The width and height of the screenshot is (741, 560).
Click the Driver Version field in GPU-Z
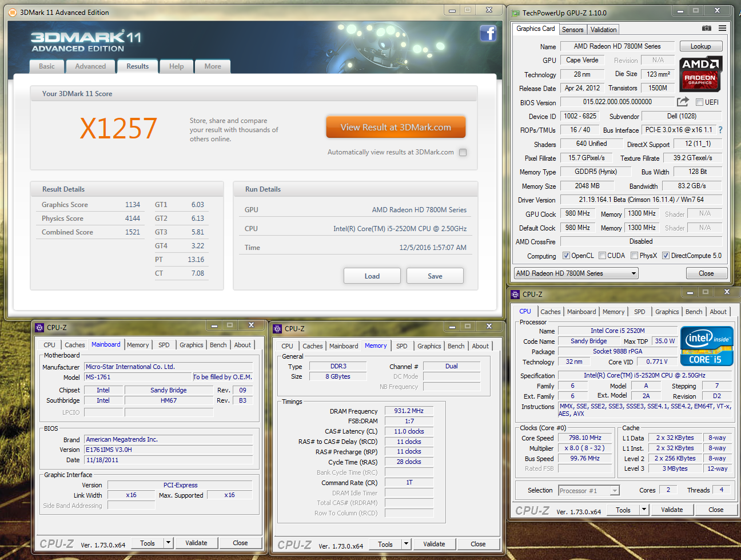coord(641,200)
